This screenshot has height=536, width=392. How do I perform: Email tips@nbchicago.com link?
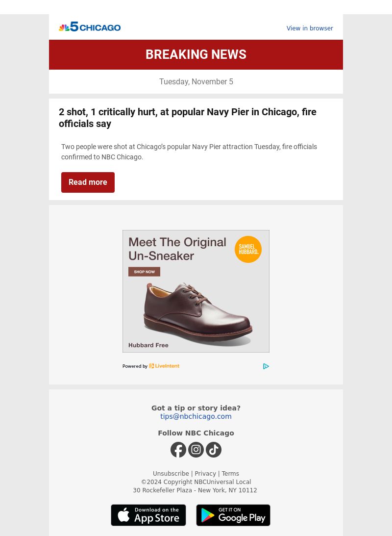196,416
